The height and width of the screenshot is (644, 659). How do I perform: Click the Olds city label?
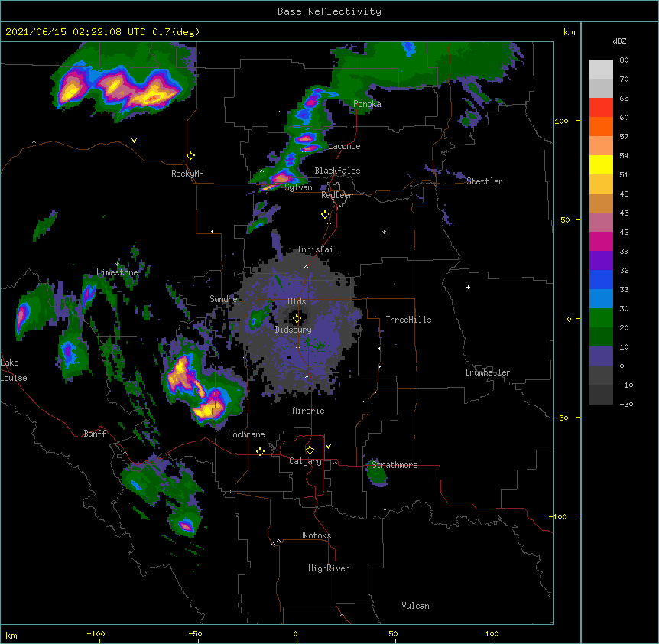pos(297,301)
